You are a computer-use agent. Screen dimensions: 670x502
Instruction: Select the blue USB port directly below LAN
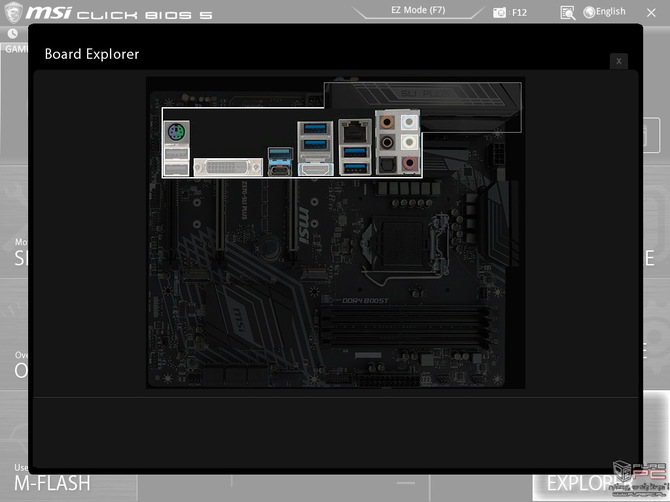tap(355, 152)
